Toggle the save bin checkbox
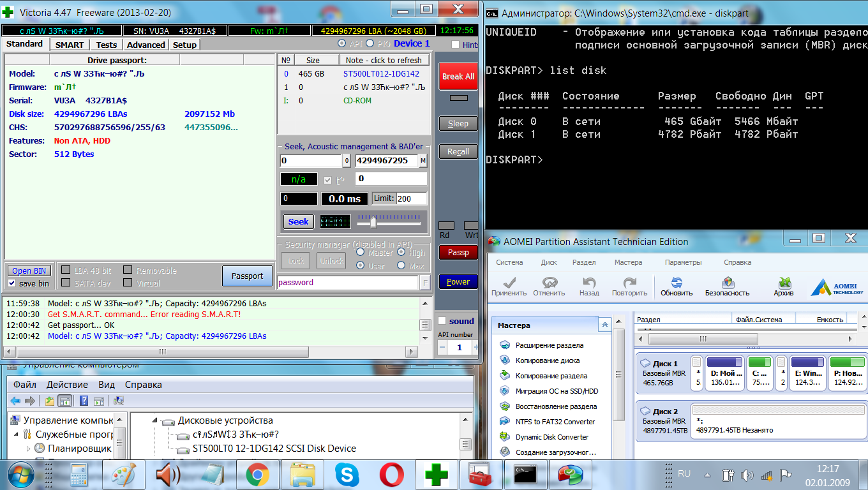This screenshot has height=490, width=868. pos(11,283)
